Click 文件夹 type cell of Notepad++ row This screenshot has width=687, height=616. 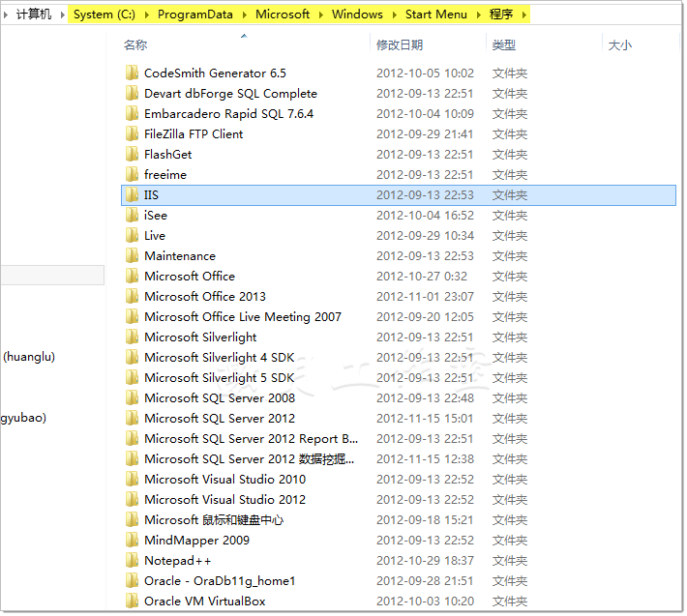[510, 561]
